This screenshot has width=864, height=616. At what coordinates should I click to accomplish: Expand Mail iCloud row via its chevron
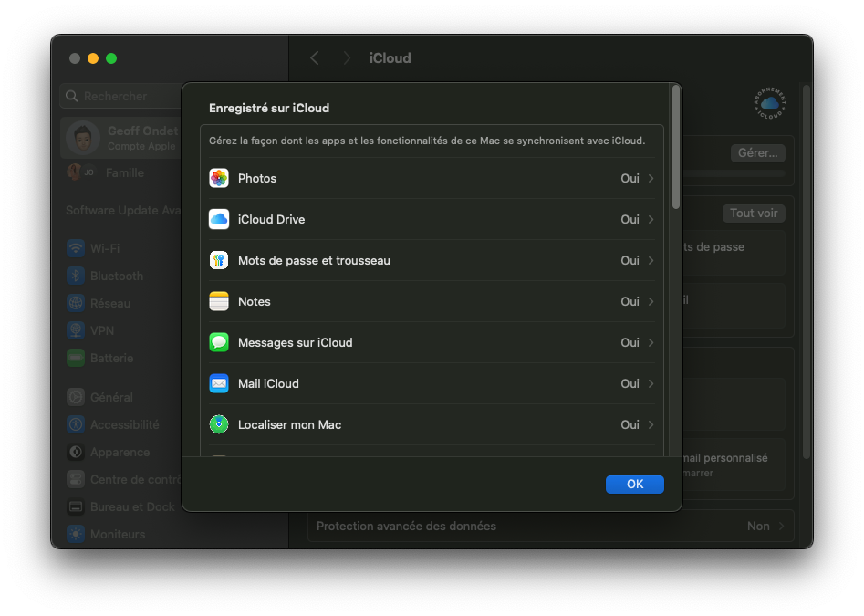[651, 383]
